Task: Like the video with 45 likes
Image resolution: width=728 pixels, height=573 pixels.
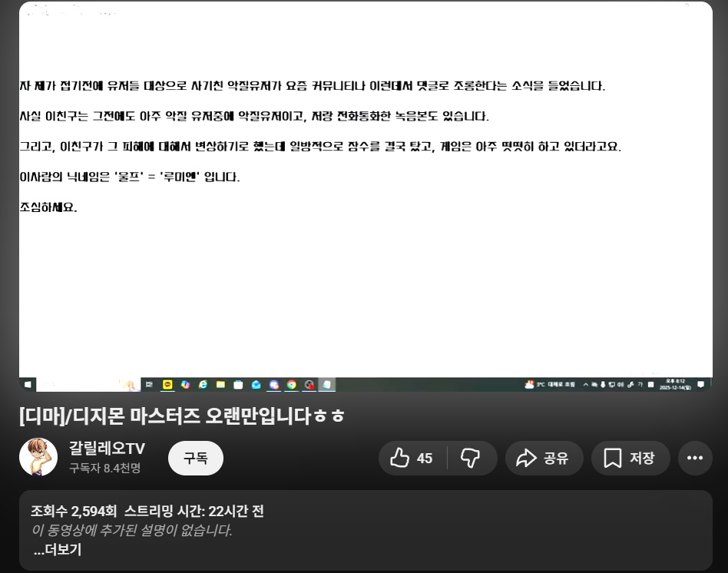Action: 412,459
